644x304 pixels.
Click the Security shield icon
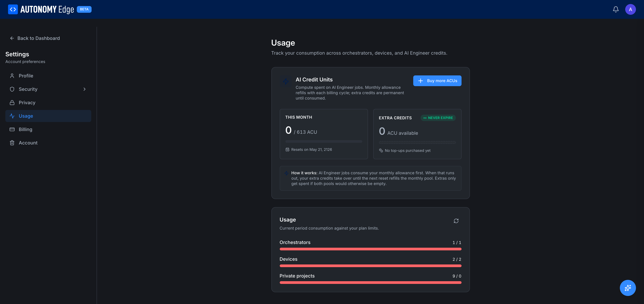pyautogui.click(x=12, y=89)
